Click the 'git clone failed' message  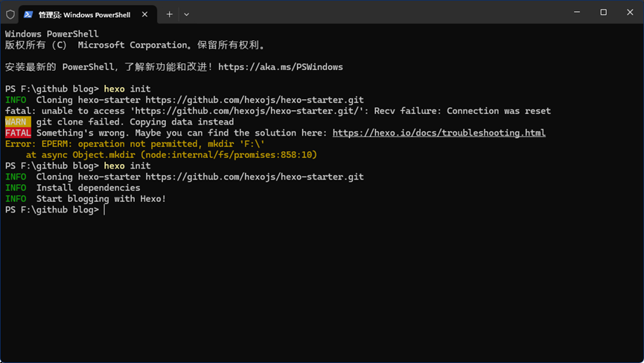(x=135, y=121)
